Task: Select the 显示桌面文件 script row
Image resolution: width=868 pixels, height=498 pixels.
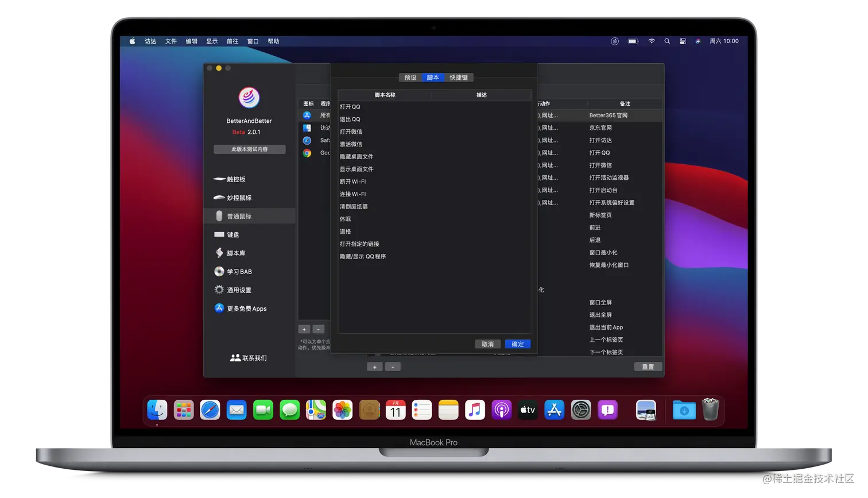Action: (435, 169)
